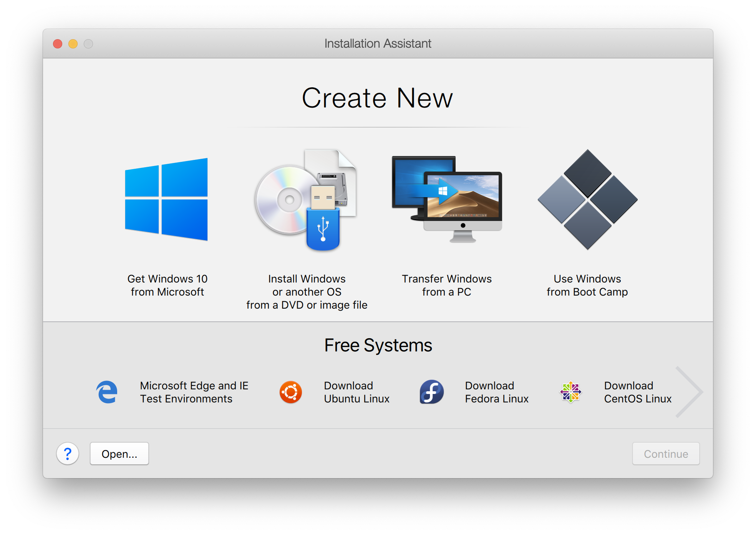Open help with the question mark button

68,454
